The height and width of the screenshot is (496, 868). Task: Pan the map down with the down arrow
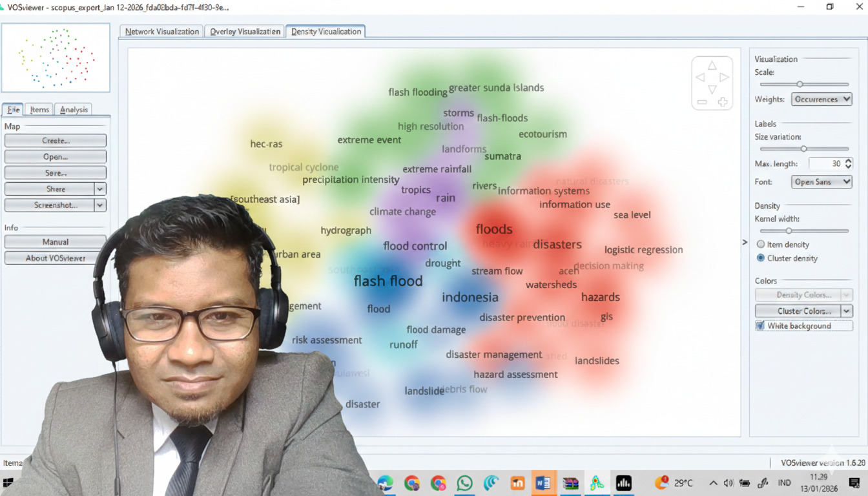(x=712, y=90)
